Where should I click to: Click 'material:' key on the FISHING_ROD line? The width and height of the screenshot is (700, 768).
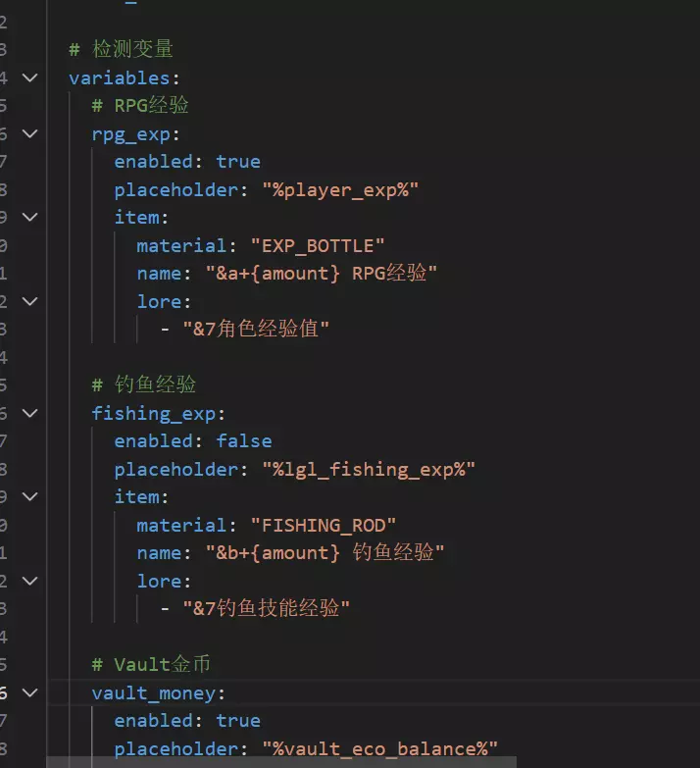coord(186,526)
